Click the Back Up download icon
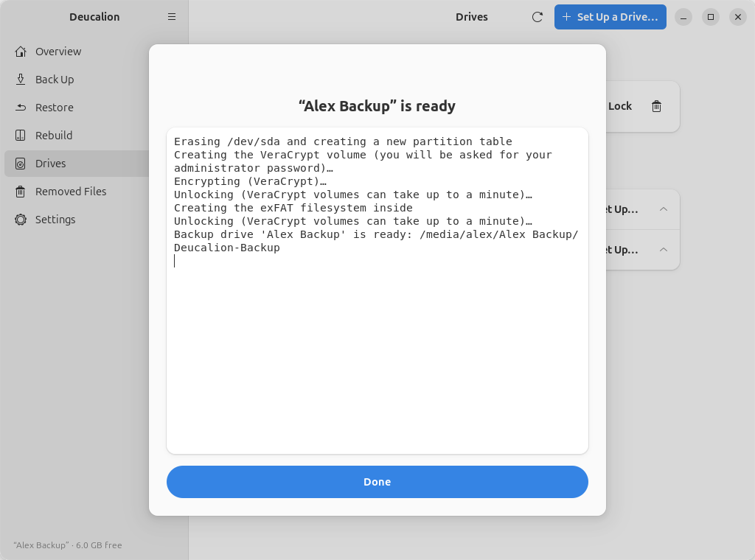The height and width of the screenshot is (560, 755). coord(20,80)
